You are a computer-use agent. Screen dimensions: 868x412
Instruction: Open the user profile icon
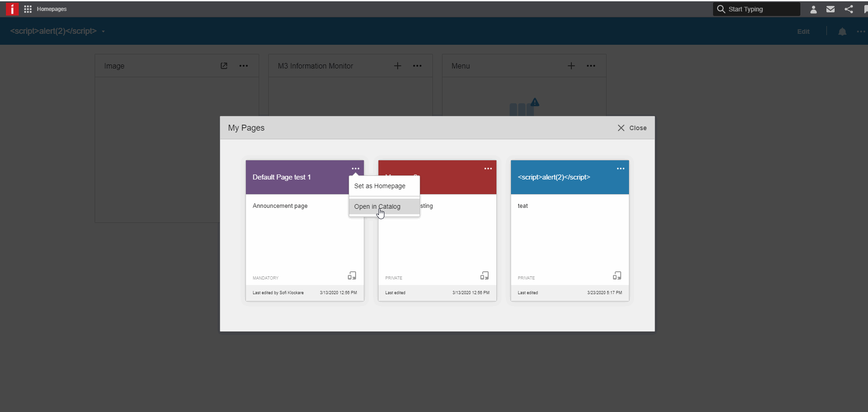[813, 9]
